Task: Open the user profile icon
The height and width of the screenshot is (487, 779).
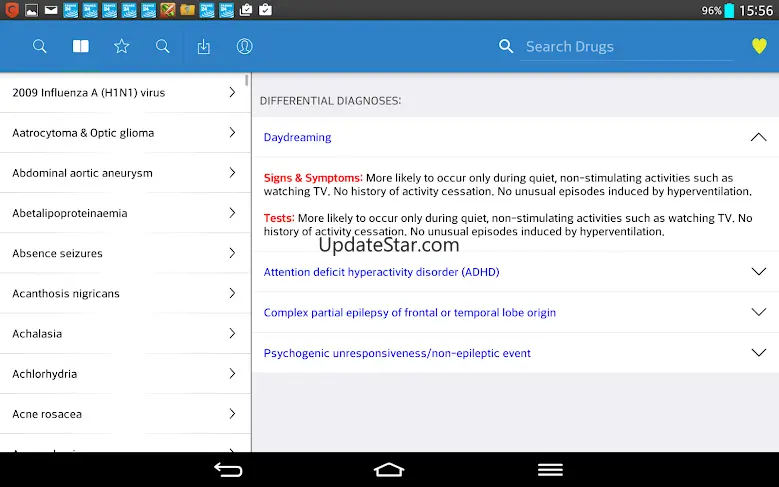Action: coord(244,46)
